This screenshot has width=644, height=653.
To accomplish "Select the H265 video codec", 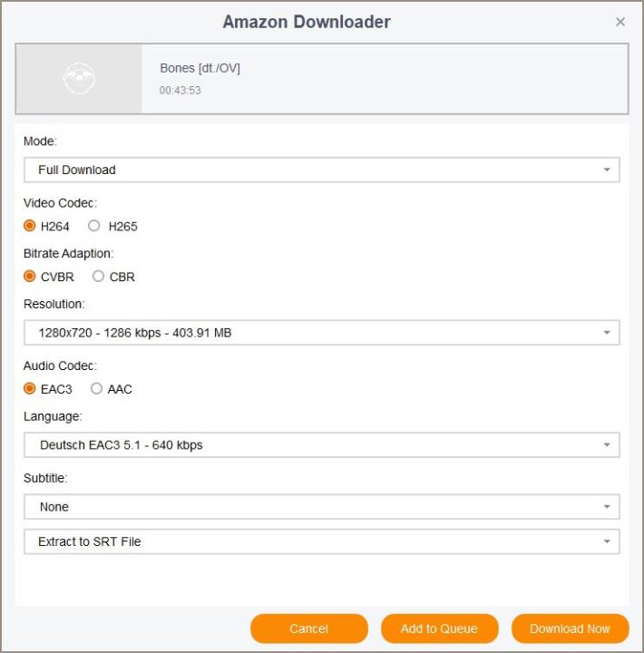I will coord(94,226).
